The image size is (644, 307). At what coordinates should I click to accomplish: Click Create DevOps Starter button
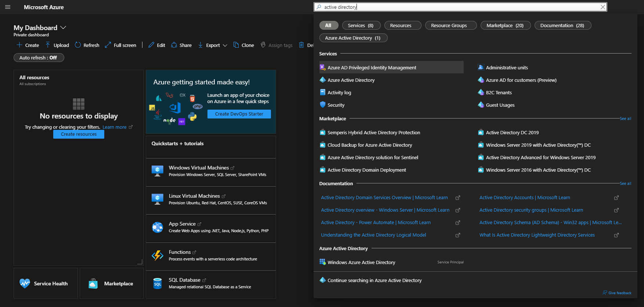pyautogui.click(x=239, y=114)
